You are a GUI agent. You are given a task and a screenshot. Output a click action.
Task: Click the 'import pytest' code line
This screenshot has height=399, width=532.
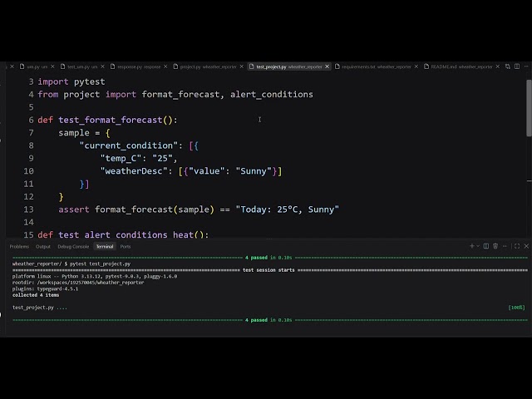(x=71, y=81)
